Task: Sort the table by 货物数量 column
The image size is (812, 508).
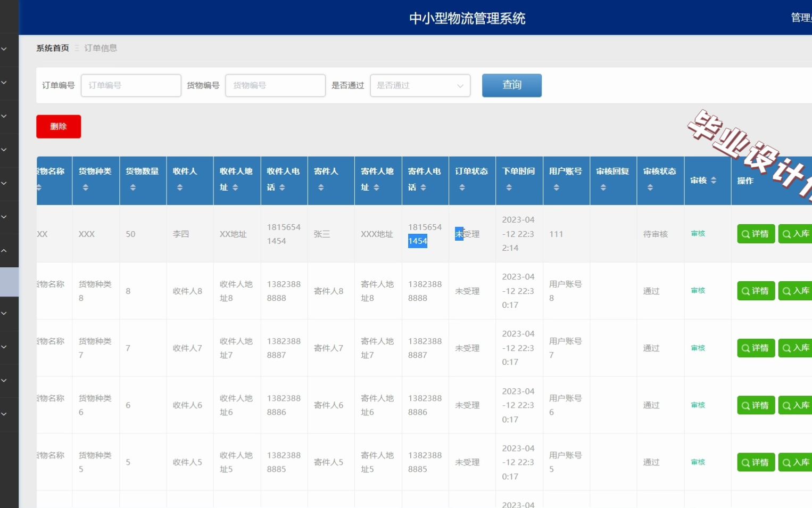Action: point(131,187)
